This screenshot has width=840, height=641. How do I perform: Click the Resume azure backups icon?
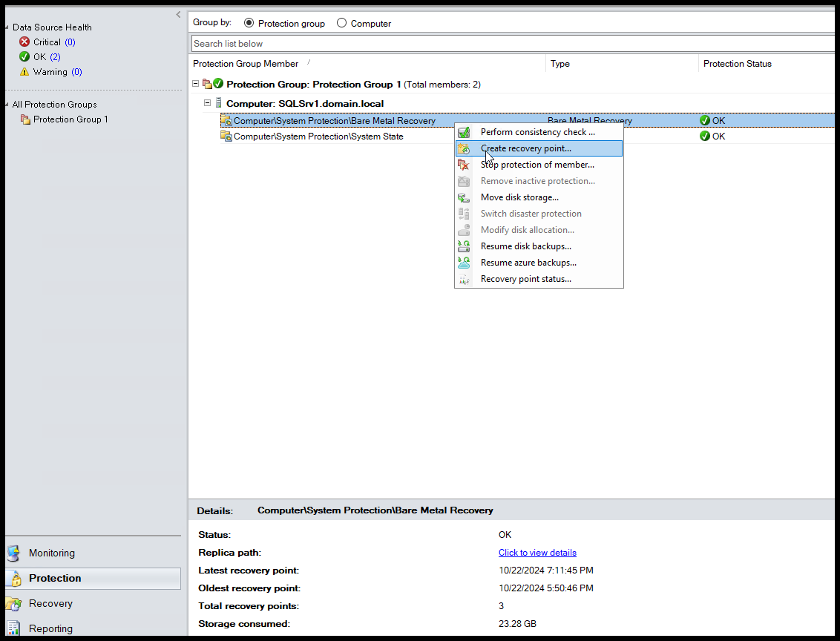click(x=464, y=263)
